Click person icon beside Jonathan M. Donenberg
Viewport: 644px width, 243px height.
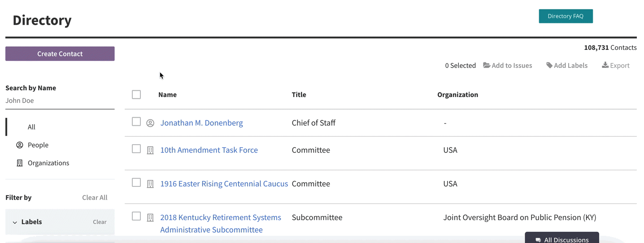pos(150,123)
